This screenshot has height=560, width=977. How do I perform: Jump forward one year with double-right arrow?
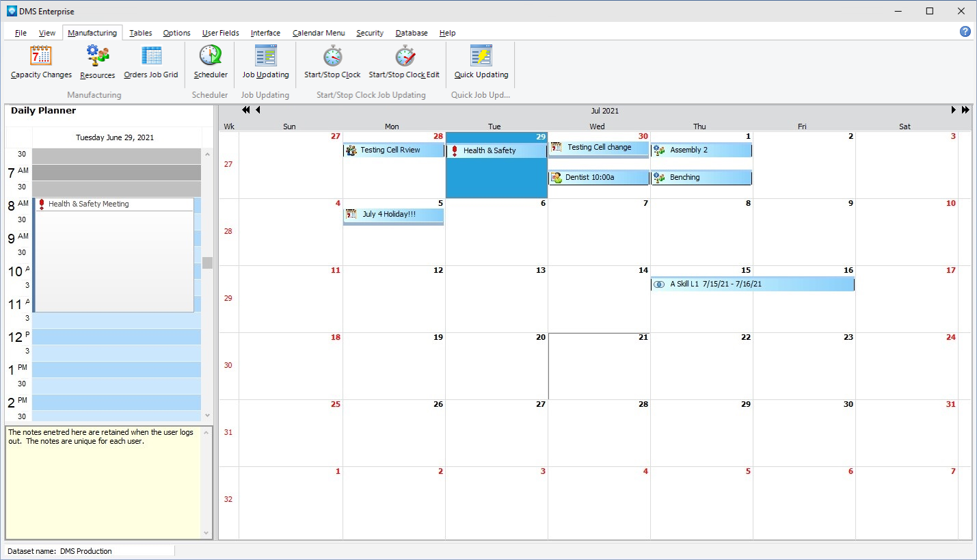click(965, 110)
